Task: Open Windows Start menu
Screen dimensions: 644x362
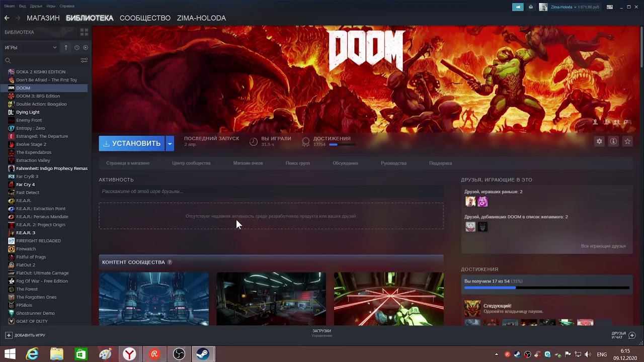Action: (10, 354)
